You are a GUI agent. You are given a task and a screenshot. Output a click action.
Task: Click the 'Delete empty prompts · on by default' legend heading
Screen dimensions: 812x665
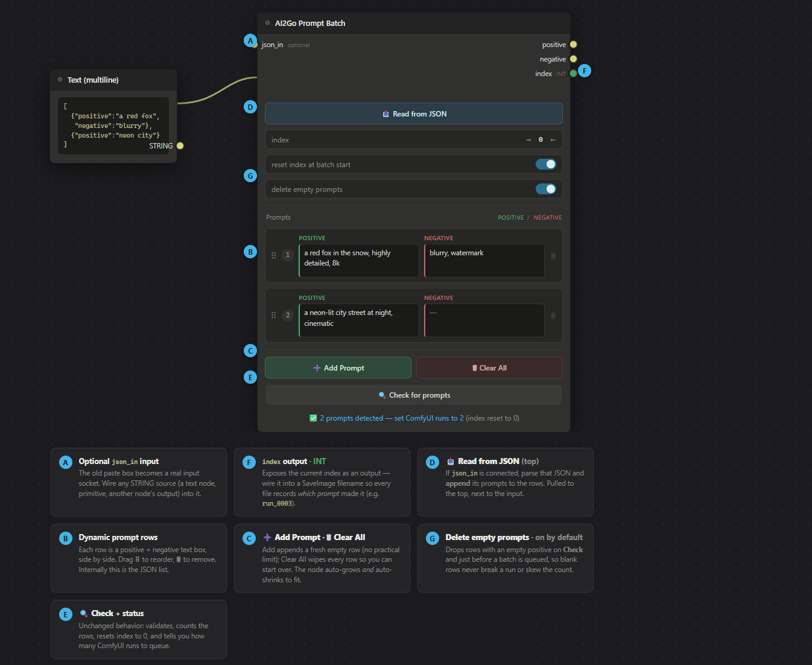[x=514, y=538]
